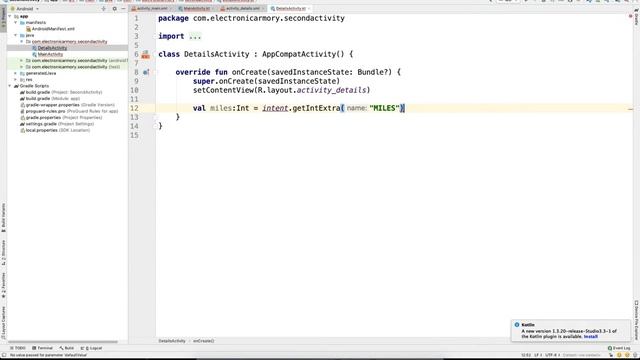
Task: Change the UTF-8 file encoding in status bar
Action: (x=552, y=355)
